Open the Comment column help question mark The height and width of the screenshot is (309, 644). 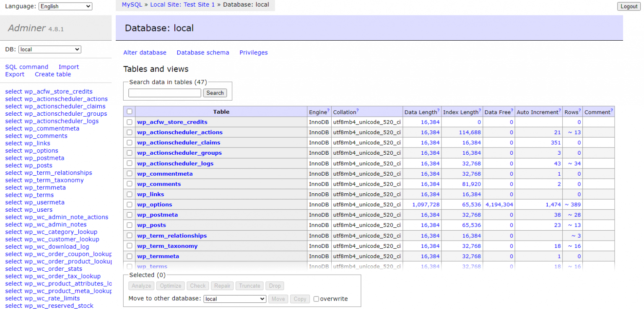point(612,110)
